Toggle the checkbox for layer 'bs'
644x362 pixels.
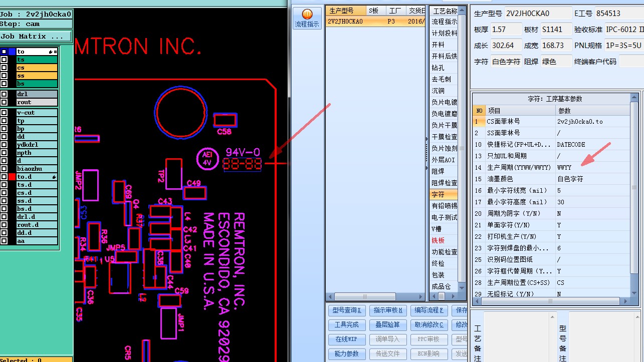coord(4,84)
